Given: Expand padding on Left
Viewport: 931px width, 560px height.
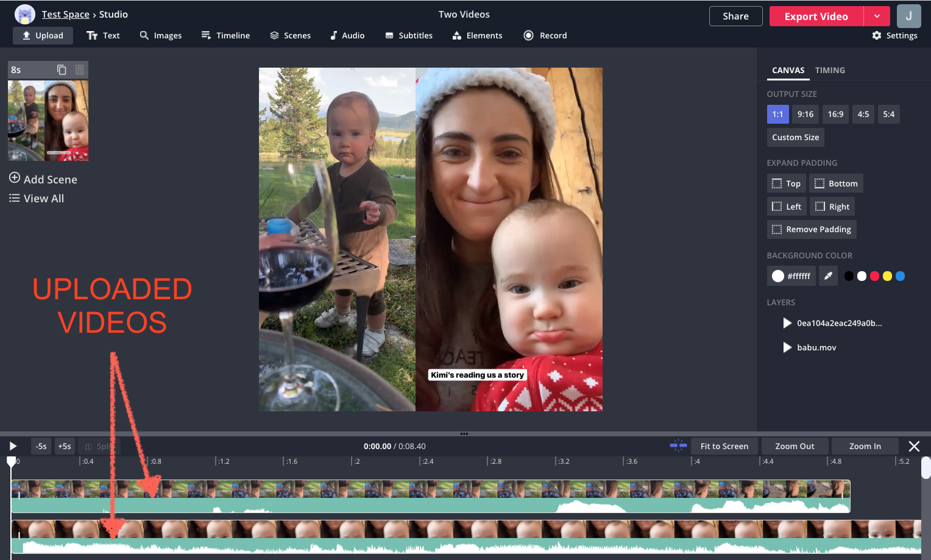Looking at the screenshot, I should tap(787, 207).
